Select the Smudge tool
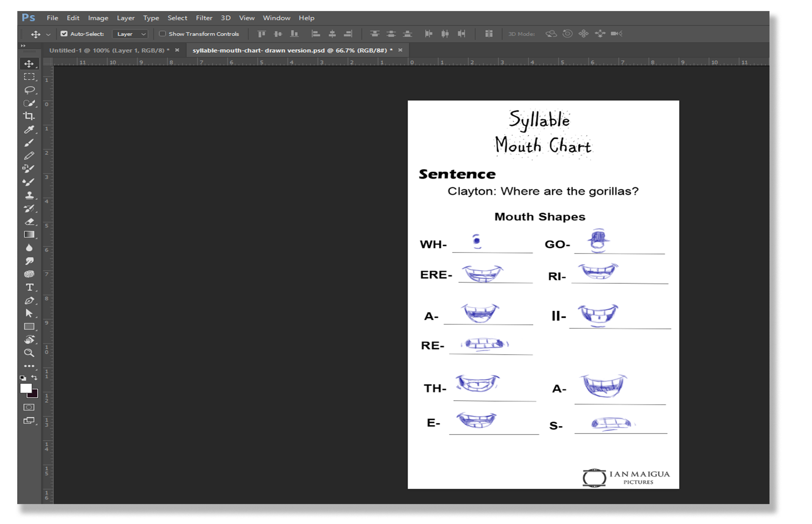Image resolution: width=812 pixels, height=524 pixels. tap(29, 261)
